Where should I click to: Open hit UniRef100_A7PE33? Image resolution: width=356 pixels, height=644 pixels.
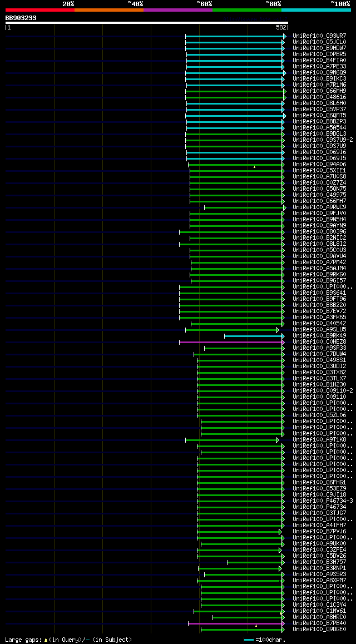click(x=319, y=67)
